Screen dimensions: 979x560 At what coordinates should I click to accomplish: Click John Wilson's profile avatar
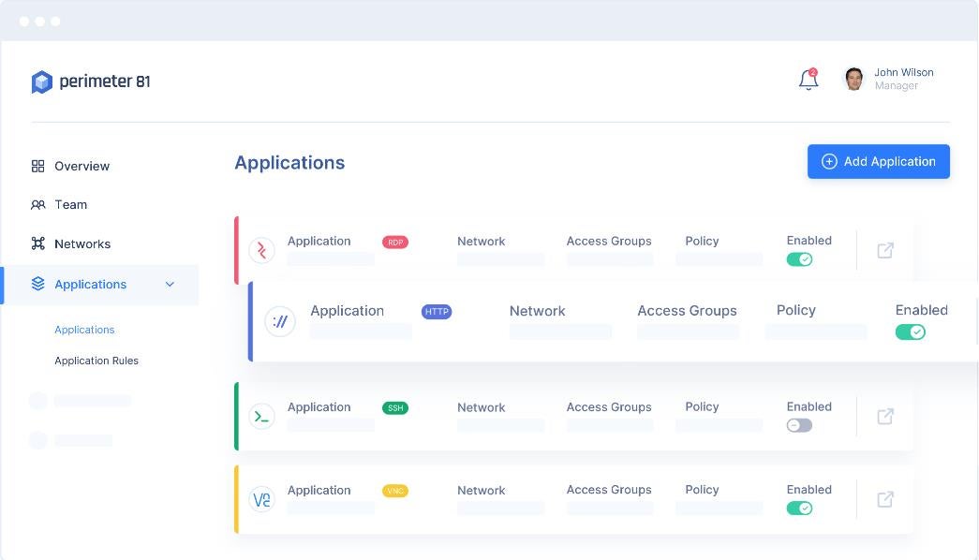point(854,79)
